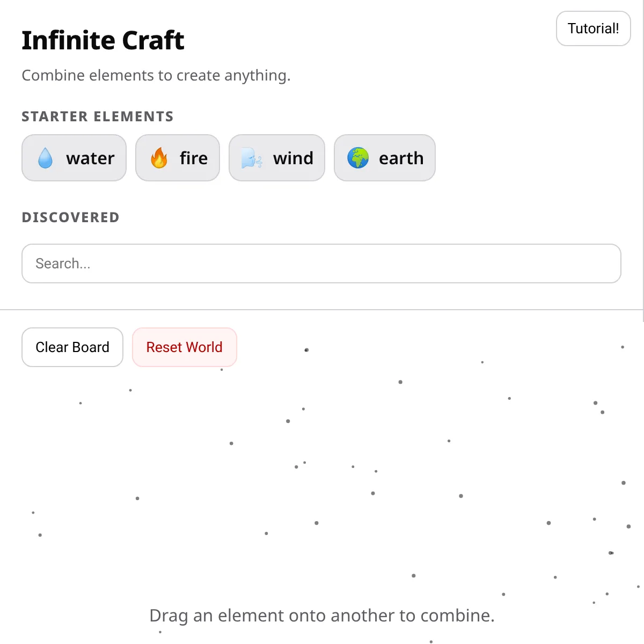Click the Starter Elements heading

pos(98,116)
